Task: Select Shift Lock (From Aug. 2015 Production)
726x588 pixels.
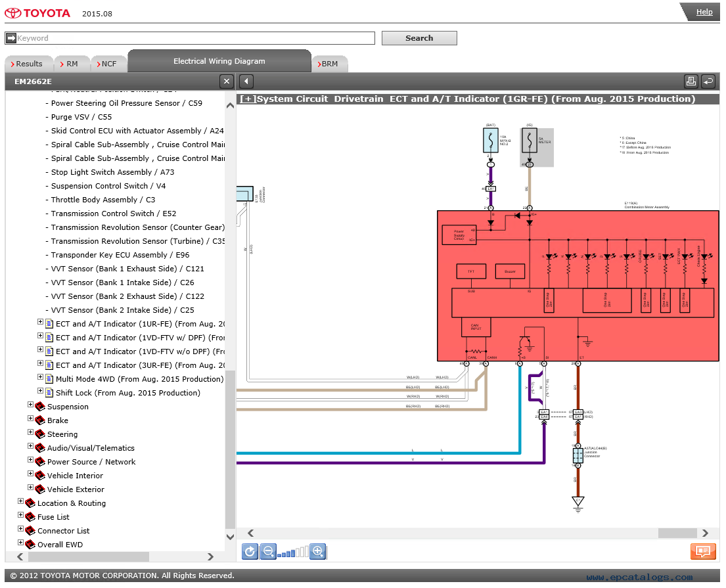Action: click(x=128, y=393)
